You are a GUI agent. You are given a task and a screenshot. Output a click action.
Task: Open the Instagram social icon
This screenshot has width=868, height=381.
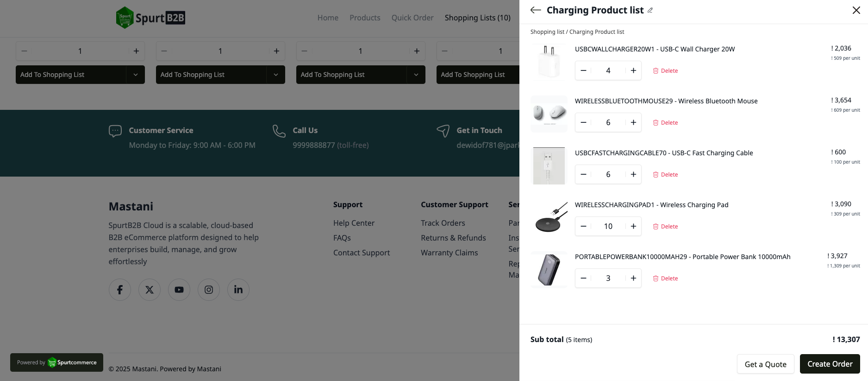click(x=209, y=290)
